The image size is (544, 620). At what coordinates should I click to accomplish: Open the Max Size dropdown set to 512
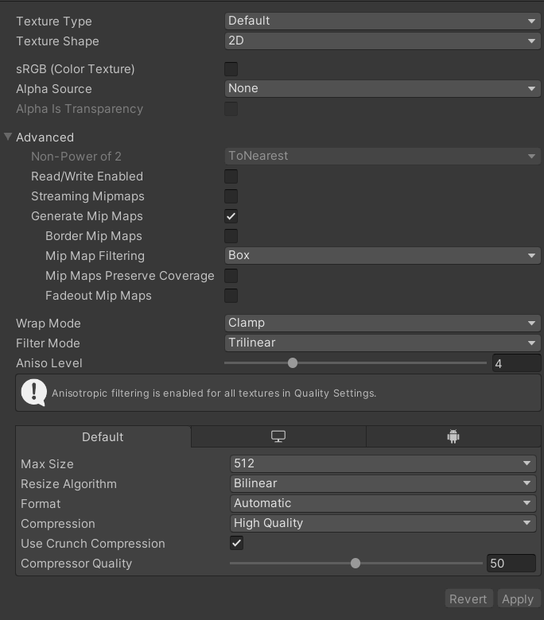pos(383,463)
